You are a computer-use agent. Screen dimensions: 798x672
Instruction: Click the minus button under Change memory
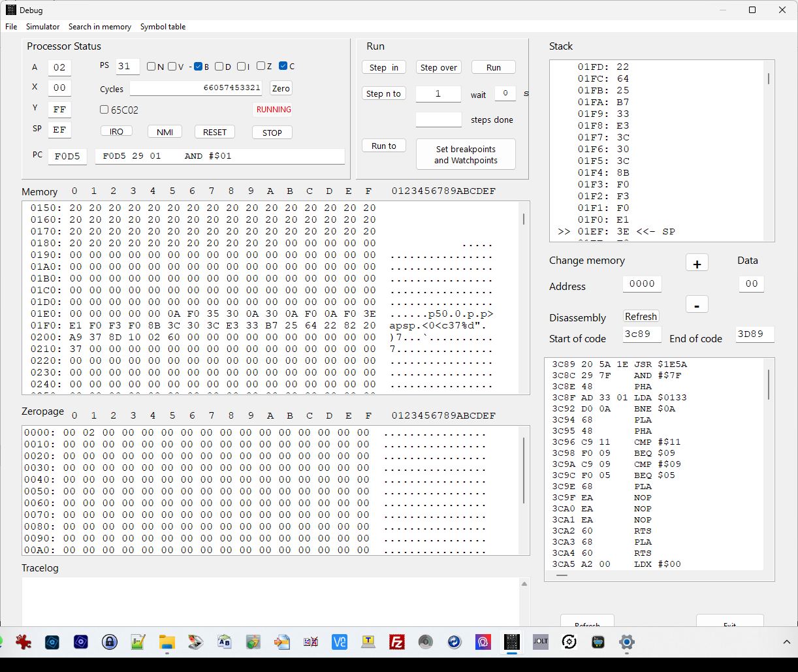(x=697, y=305)
